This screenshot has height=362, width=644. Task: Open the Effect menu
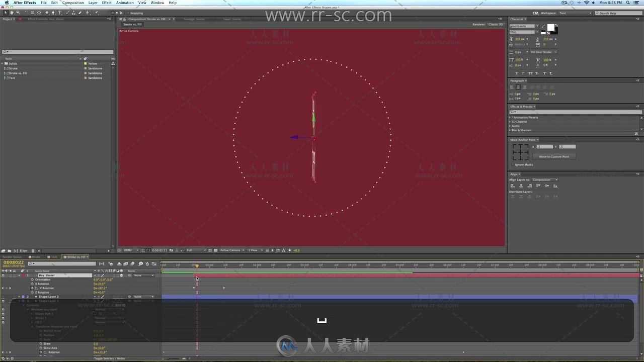(107, 3)
